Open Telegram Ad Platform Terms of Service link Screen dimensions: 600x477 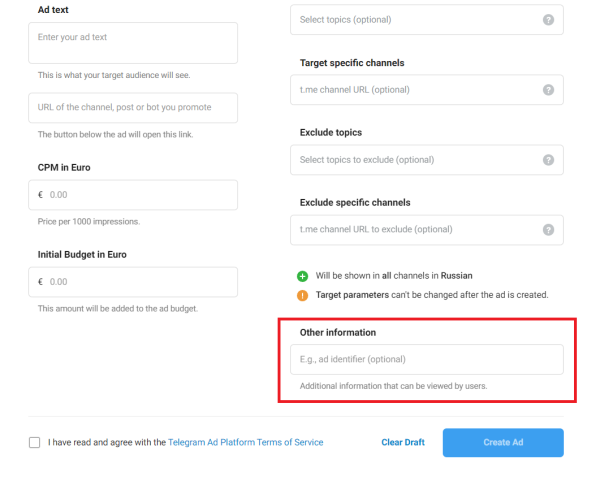click(246, 442)
